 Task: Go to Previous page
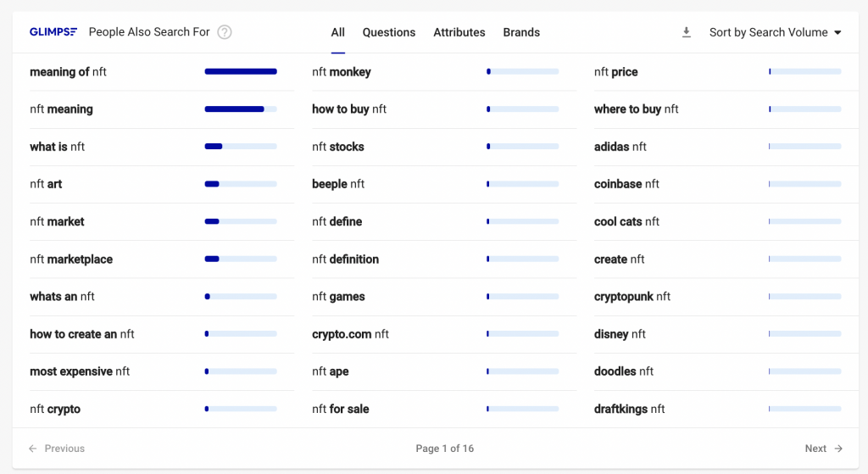(x=57, y=449)
